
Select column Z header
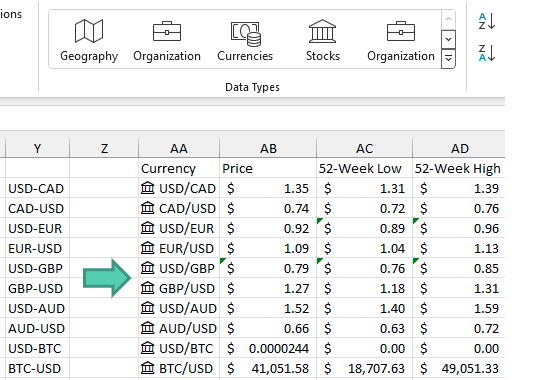point(104,148)
